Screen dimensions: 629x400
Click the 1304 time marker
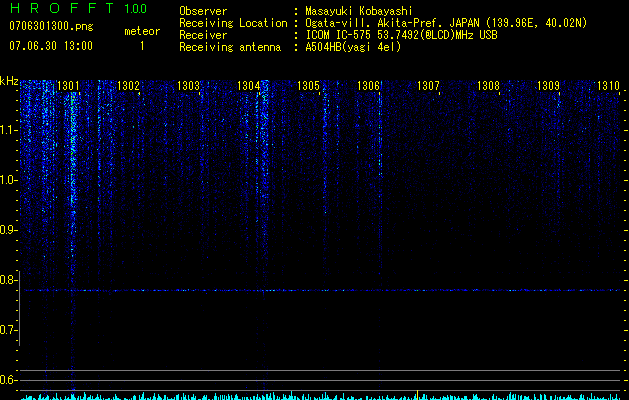pyautogui.click(x=248, y=86)
